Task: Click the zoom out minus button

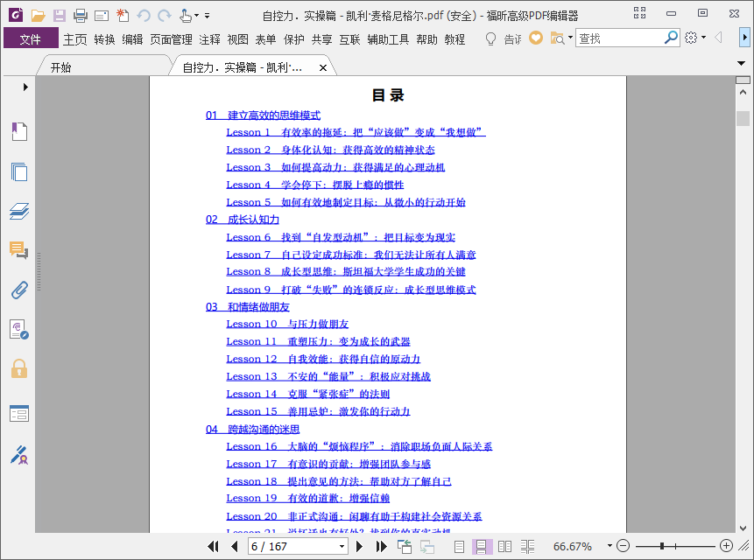Action: click(x=623, y=546)
